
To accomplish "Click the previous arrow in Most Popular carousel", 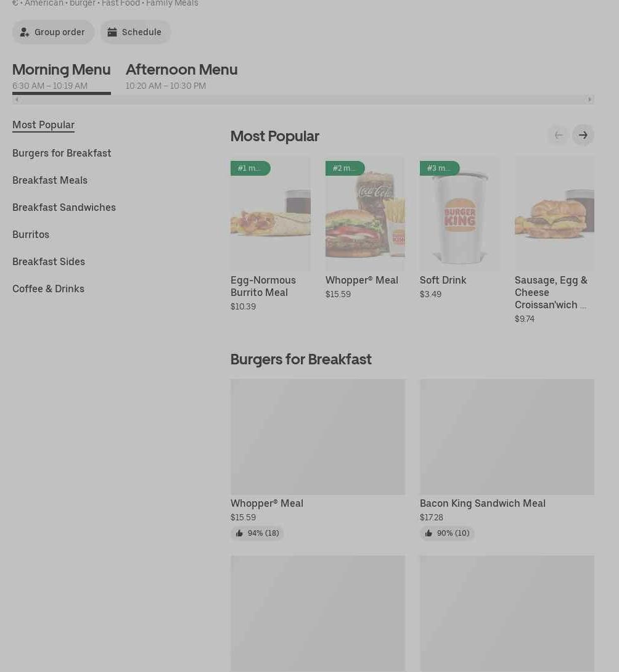I will click(x=558, y=135).
